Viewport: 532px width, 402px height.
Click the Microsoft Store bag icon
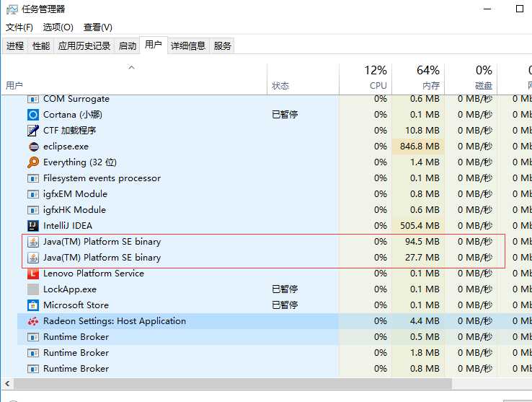point(33,305)
